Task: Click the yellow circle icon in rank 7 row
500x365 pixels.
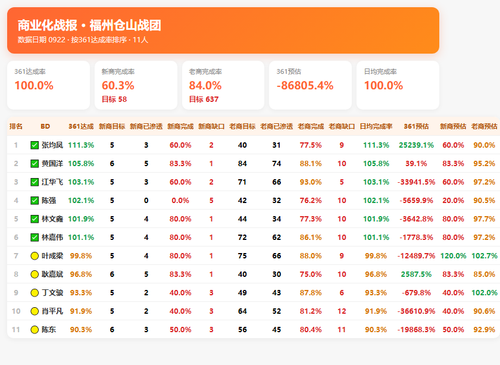Action: click(35, 256)
